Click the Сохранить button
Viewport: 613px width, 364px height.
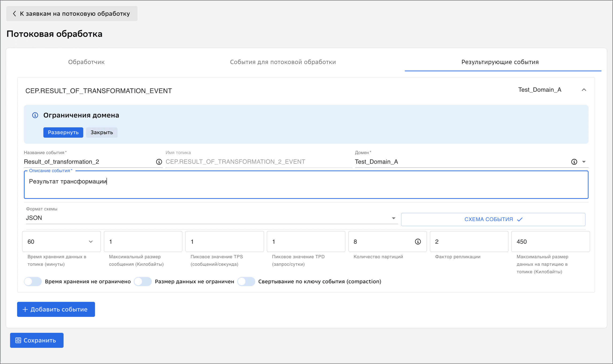(37, 341)
